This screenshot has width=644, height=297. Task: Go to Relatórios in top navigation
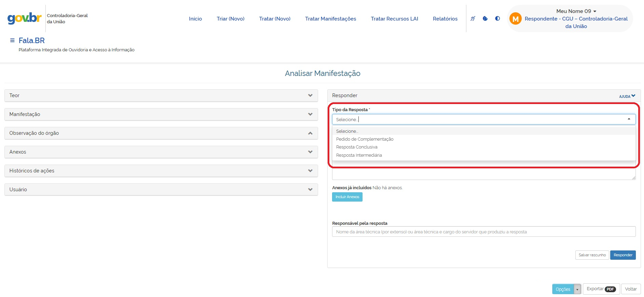pos(445,19)
